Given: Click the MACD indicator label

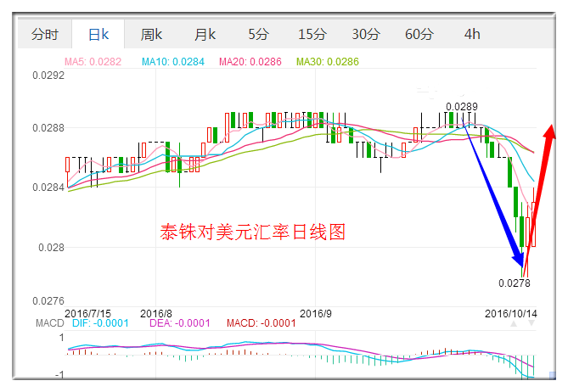Looking at the screenshot, I should (49, 323).
